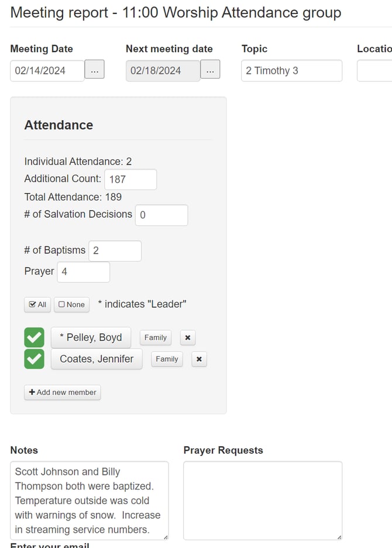Remove Pelley, Boyd with the X button
This screenshot has height=548, width=392.
pos(187,337)
